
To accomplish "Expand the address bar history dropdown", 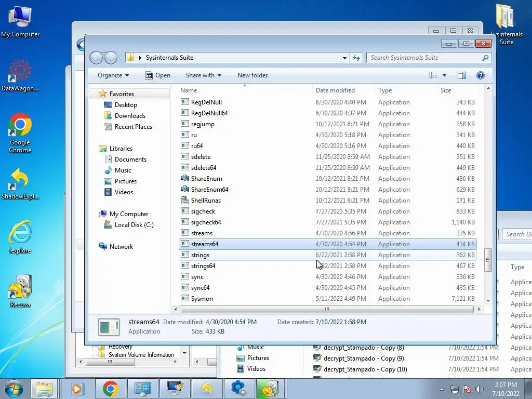I will (x=344, y=58).
